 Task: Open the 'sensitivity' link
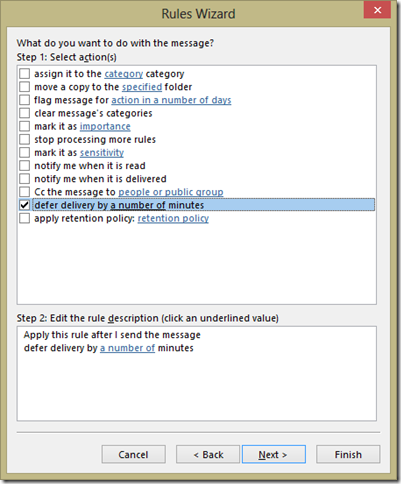point(102,153)
